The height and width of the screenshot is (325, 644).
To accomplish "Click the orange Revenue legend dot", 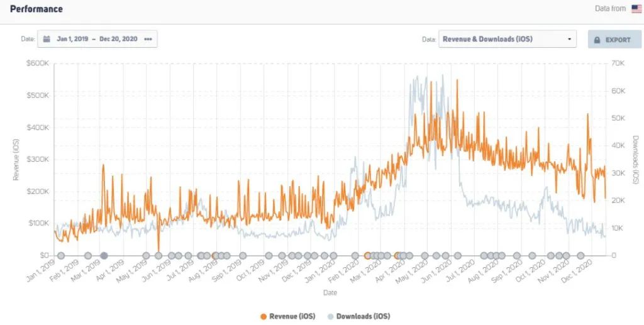I will pos(263,316).
